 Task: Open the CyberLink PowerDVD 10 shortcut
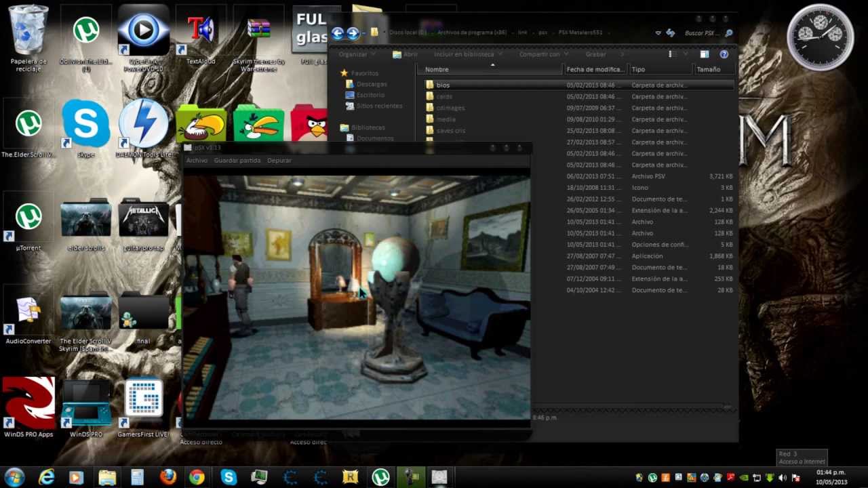click(x=143, y=37)
